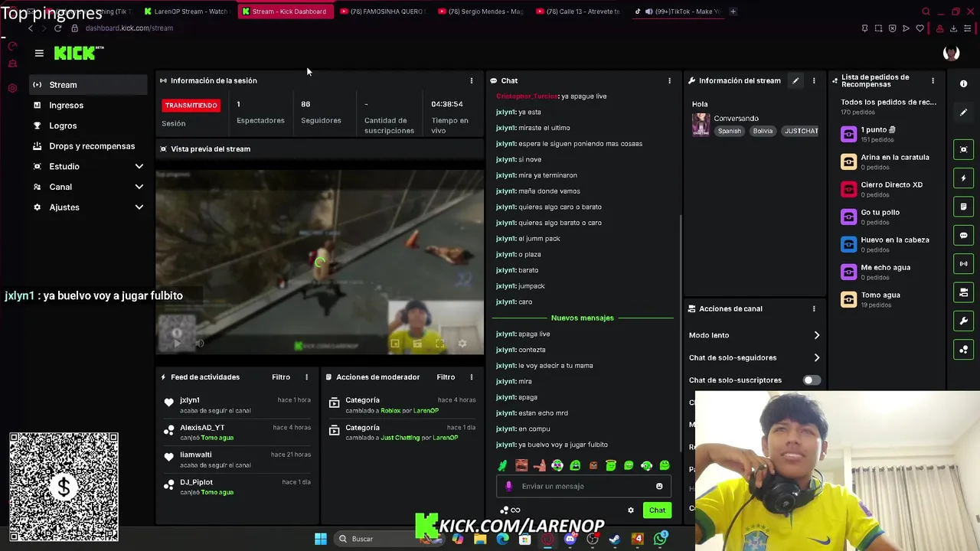Switch to the LarenOP Stream browser tab
980x551 pixels.
tap(187, 11)
